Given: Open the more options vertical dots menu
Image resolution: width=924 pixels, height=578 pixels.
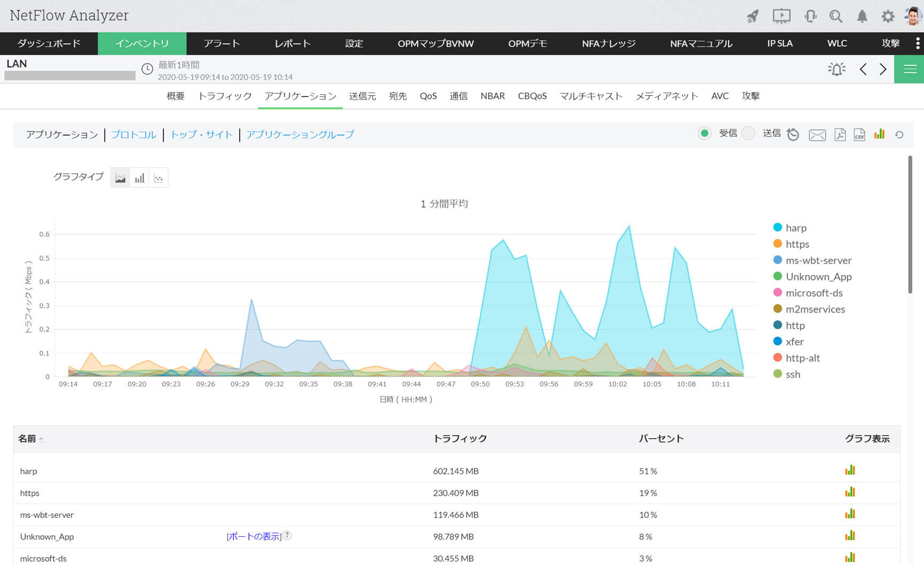Looking at the screenshot, I should click(x=918, y=43).
